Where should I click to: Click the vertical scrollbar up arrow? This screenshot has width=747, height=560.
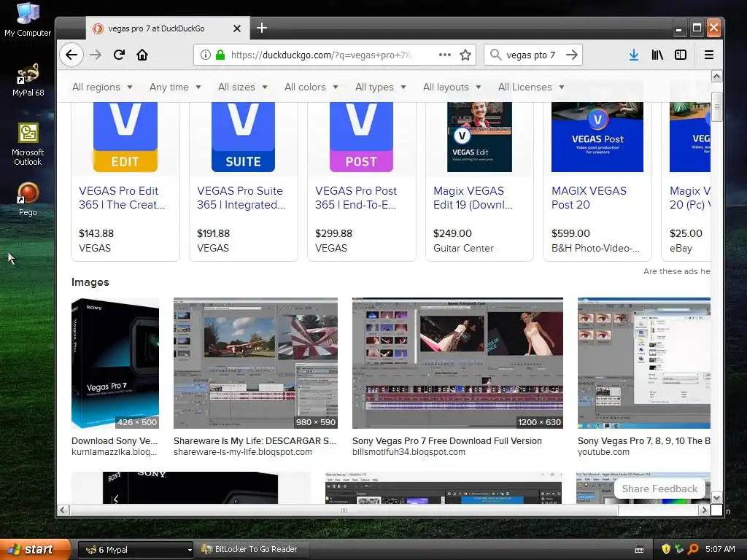[716, 76]
